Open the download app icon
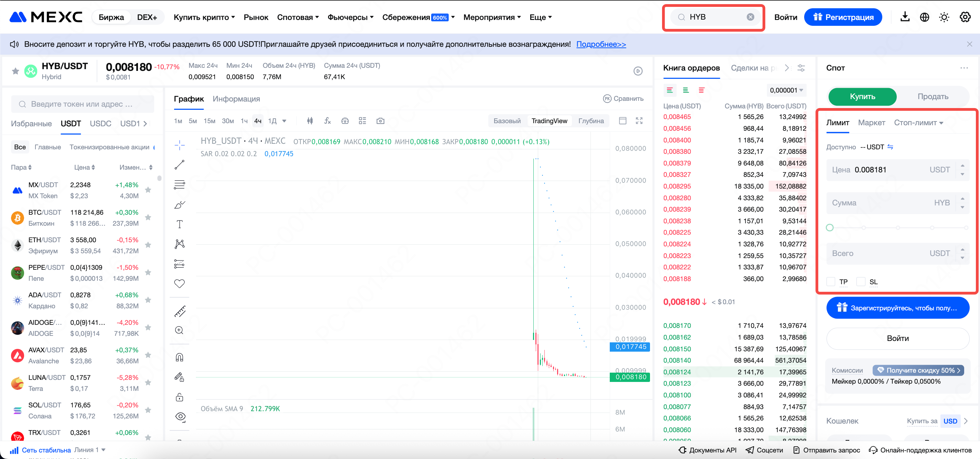The height and width of the screenshot is (459, 980). coord(905,17)
